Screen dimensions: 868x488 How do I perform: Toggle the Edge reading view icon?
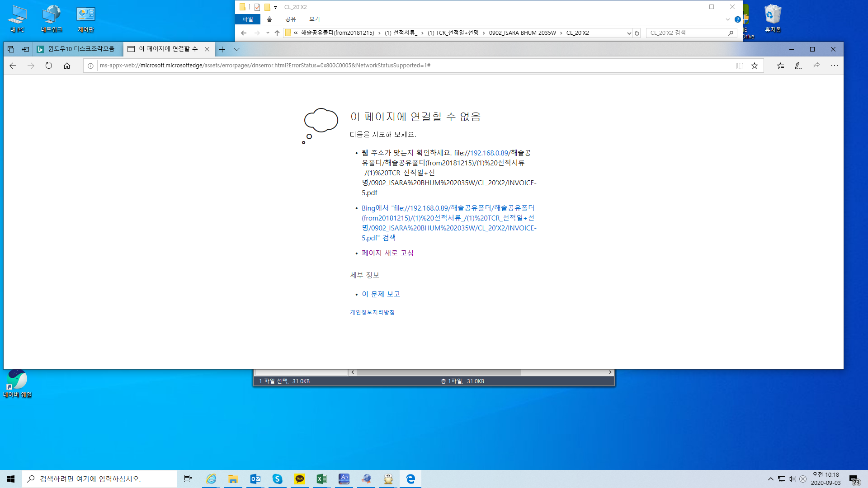pos(740,66)
